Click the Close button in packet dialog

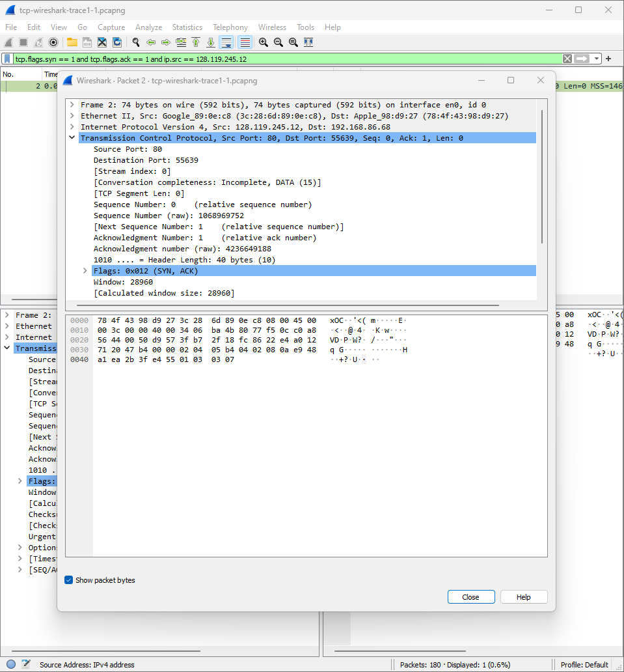point(471,596)
